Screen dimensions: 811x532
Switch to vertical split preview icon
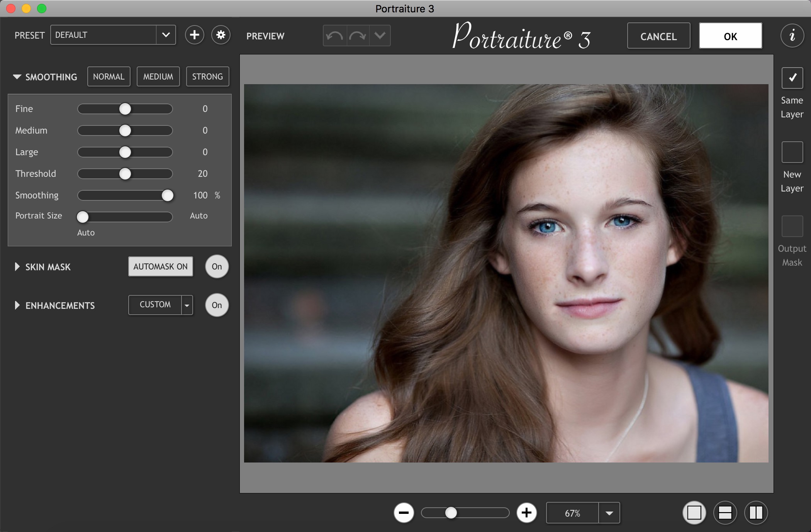(756, 513)
